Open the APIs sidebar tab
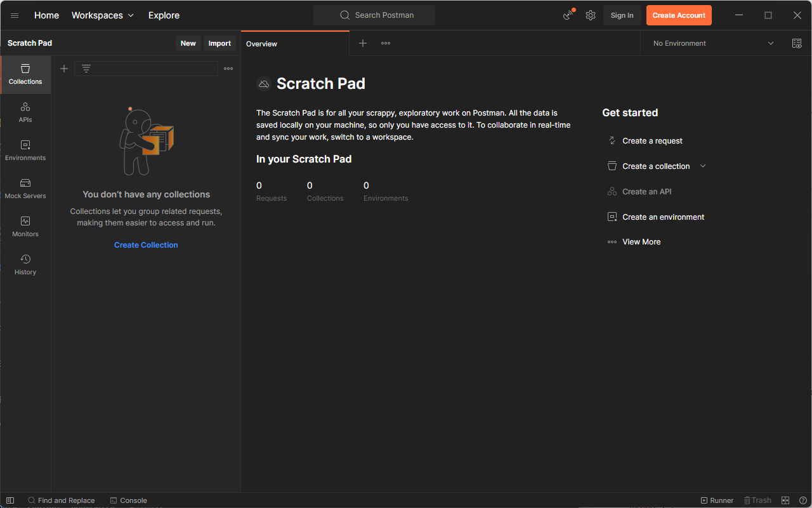This screenshot has width=812, height=508. click(x=25, y=112)
